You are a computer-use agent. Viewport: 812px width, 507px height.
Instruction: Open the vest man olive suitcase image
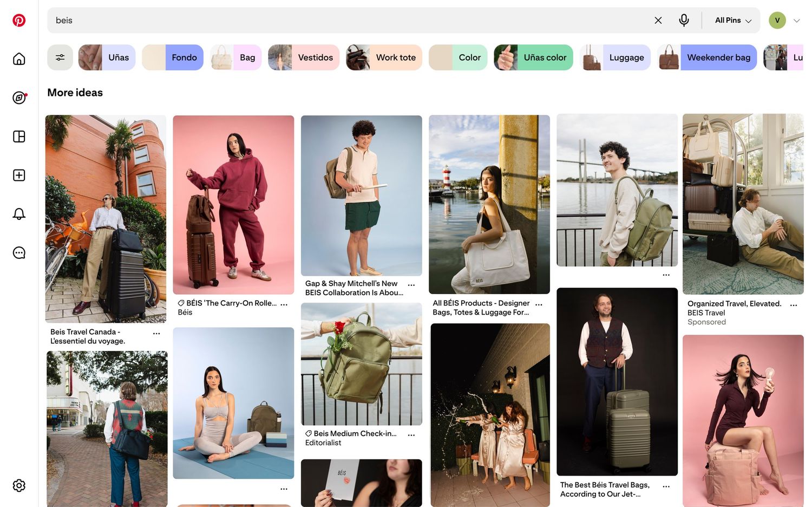pos(617,382)
